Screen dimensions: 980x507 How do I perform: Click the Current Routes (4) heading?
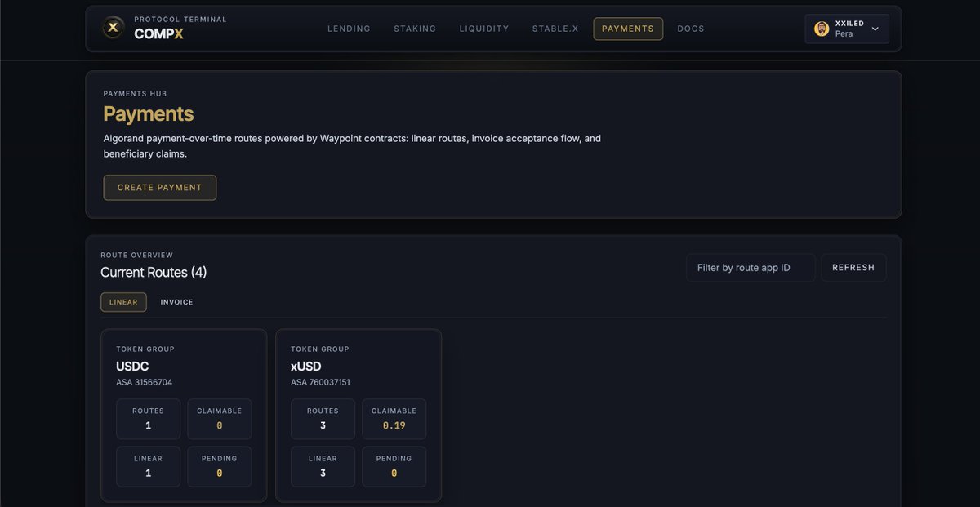click(x=154, y=273)
